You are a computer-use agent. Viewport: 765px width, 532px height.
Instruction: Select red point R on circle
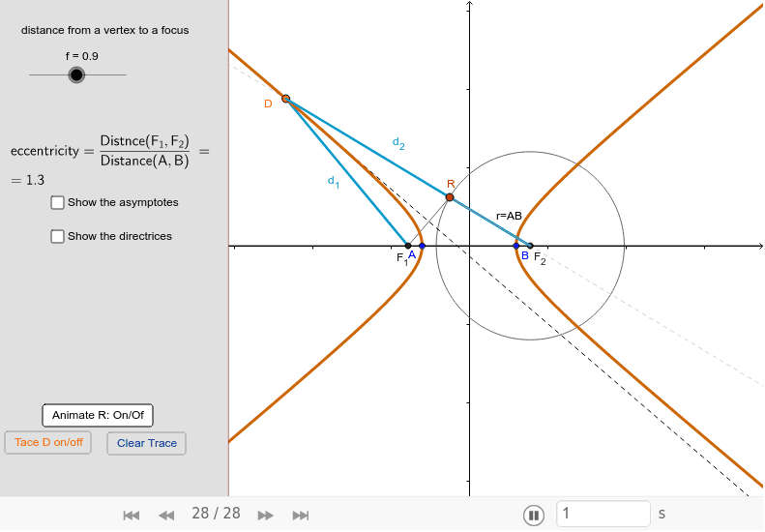pos(450,197)
